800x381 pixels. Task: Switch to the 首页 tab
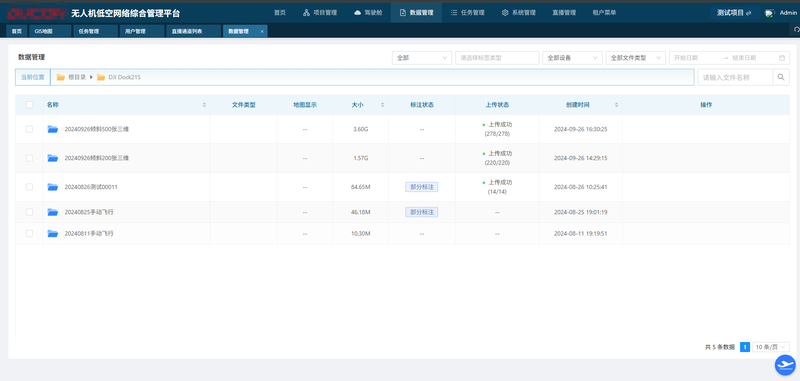click(16, 31)
